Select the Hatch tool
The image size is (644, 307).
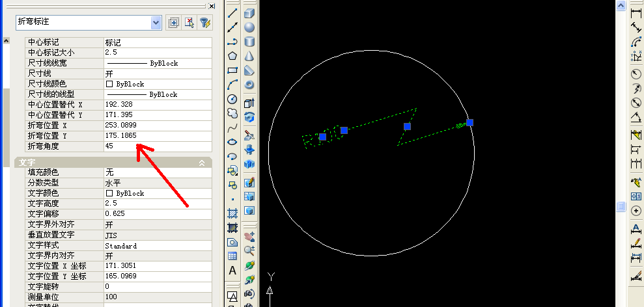tap(232, 213)
